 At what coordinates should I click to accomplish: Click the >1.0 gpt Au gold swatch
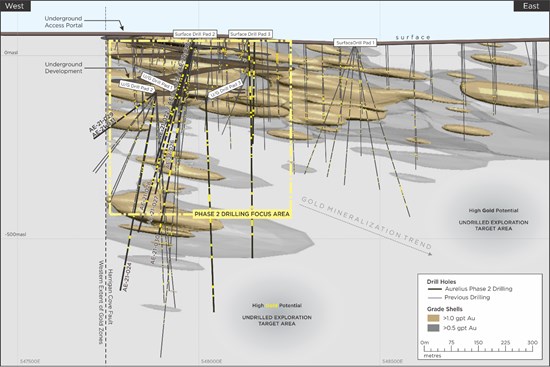coord(433,318)
